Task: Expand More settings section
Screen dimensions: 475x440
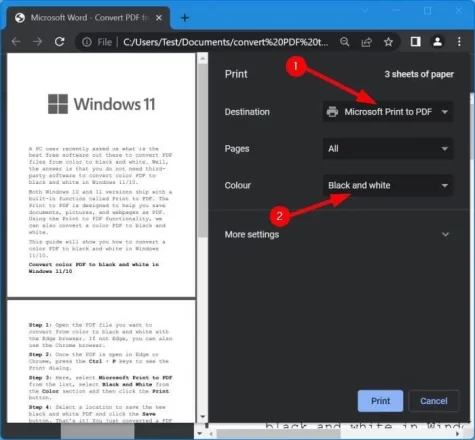Action: [x=337, y=234]
